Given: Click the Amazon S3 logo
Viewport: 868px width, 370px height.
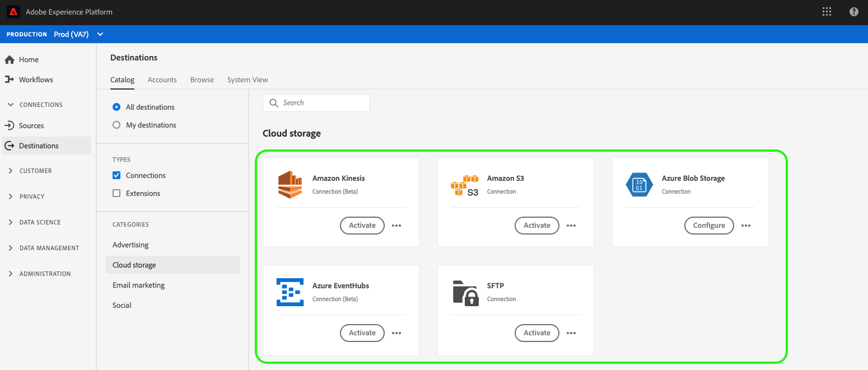Looking at the screenshot, I should click(465, 185).
